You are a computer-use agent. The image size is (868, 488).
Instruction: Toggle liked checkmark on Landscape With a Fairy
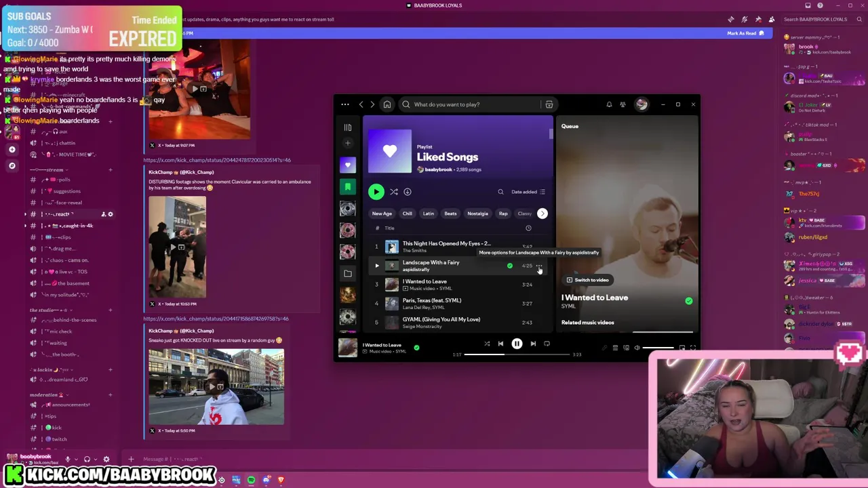509,266
